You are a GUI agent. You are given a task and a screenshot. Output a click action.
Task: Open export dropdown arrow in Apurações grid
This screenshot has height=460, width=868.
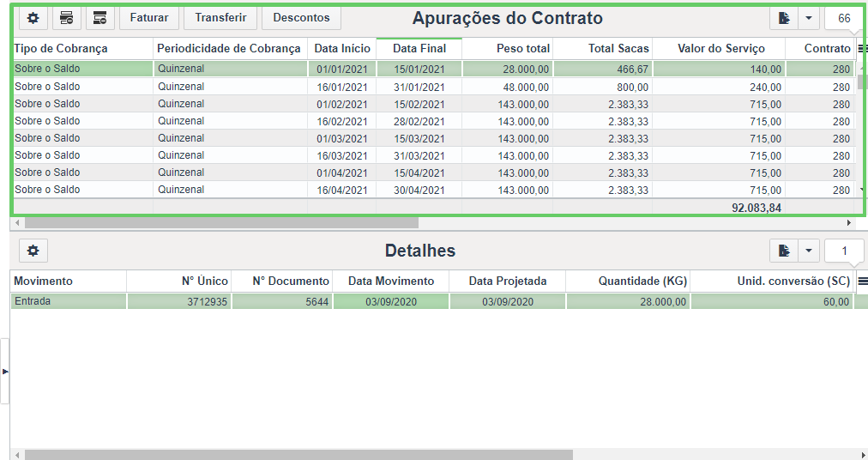809,18
